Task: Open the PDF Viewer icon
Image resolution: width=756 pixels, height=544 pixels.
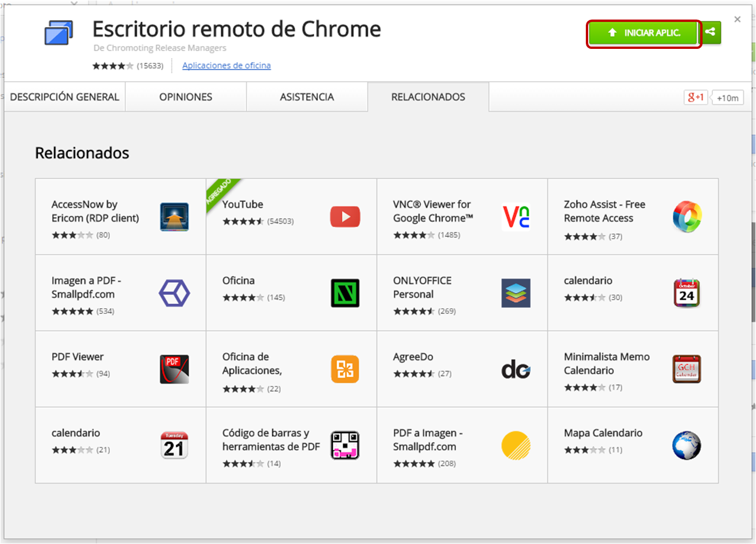Action: [x=174, y=369]
